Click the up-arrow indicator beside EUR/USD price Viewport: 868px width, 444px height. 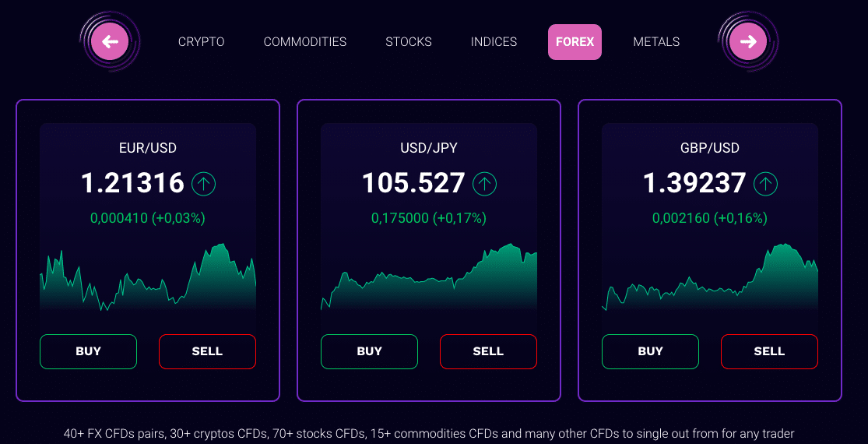coord(204,184)
